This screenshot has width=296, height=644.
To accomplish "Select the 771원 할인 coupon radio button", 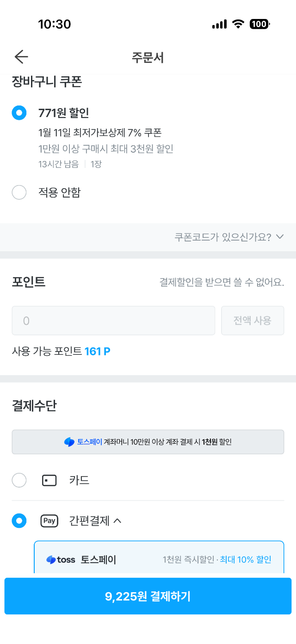I will (x=19, y=113).
